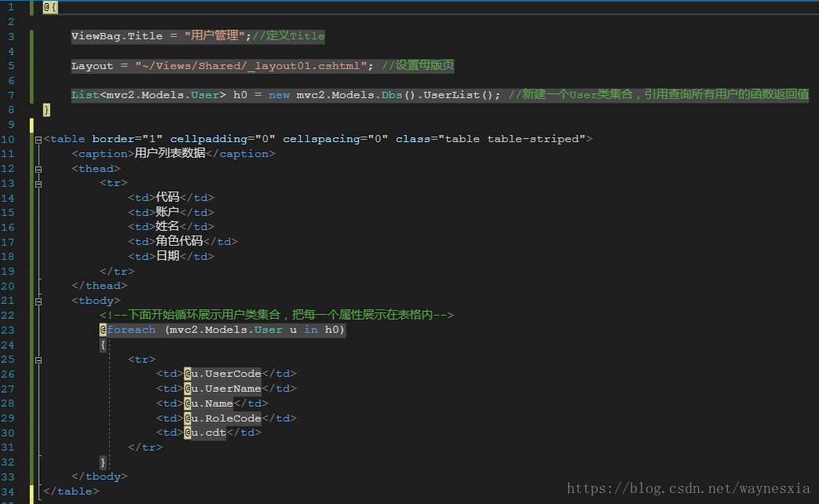Click the closing </tbody> tag
The height and width of the screenshot is (504, 819).
(x=99, y=477)
